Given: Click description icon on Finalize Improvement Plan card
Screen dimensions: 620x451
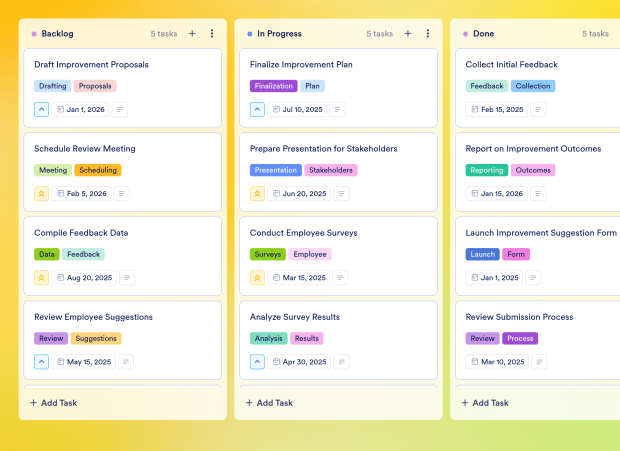Looking at the screenshot, I should pyautogui.click(x=337, y=109).
